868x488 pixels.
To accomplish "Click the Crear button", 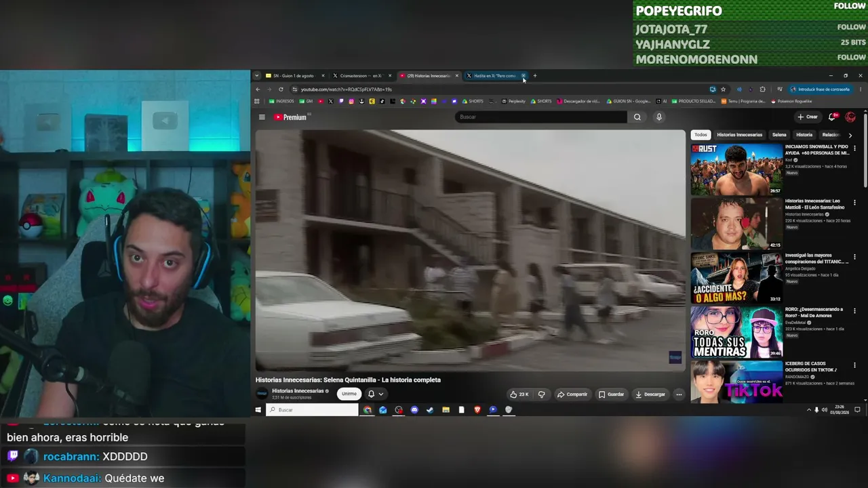I will pos(808,117).
